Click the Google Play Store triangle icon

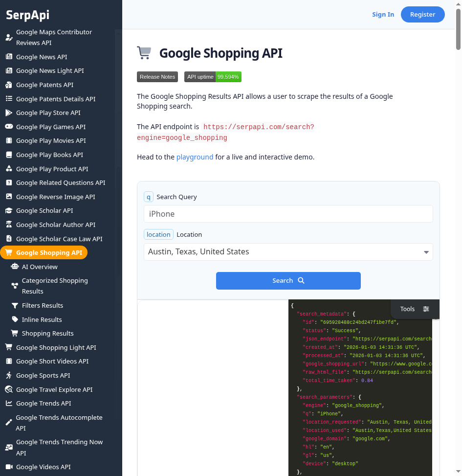(9, 113)
